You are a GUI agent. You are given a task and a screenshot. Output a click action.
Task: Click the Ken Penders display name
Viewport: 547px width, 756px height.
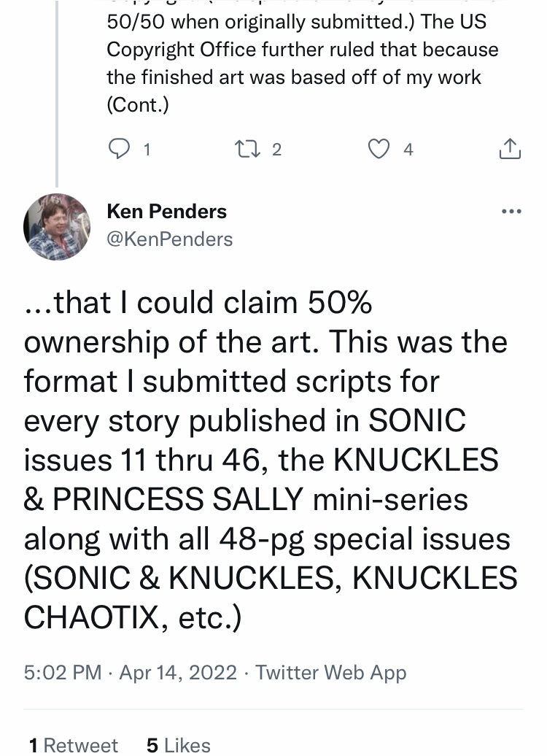click(167, 211)
